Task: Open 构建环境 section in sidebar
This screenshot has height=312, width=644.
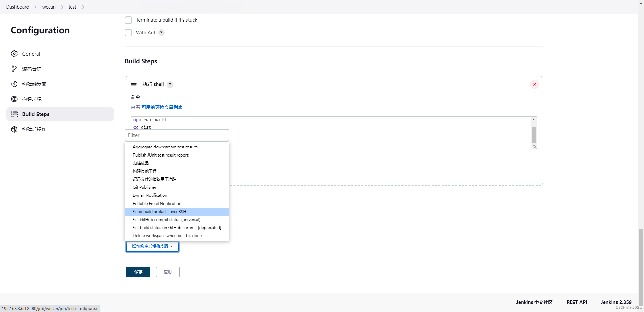Action: 60,99
